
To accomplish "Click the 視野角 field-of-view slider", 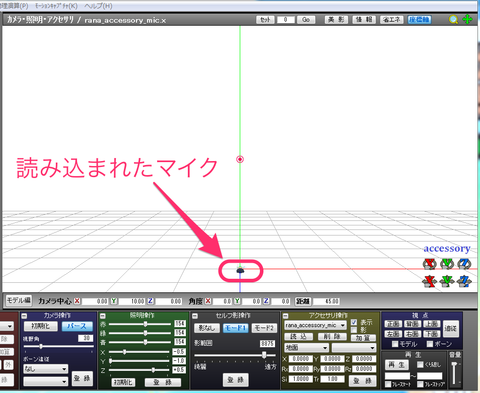I will click(59, 347).
